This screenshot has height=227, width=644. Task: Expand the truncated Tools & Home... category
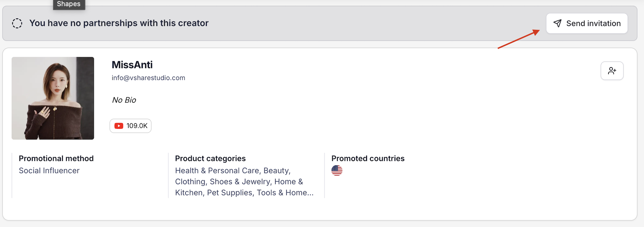point(285,193)
